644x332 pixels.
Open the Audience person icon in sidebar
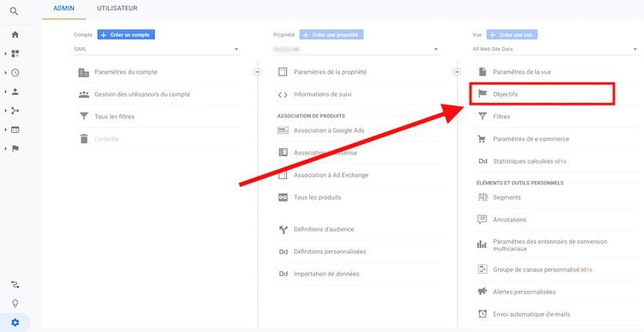[x=15, y=92]
